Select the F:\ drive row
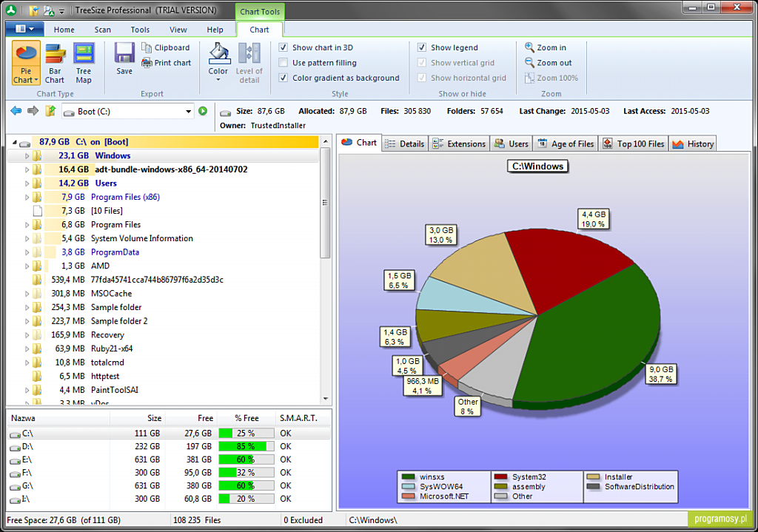758x532 pixels. click(170, 473)
